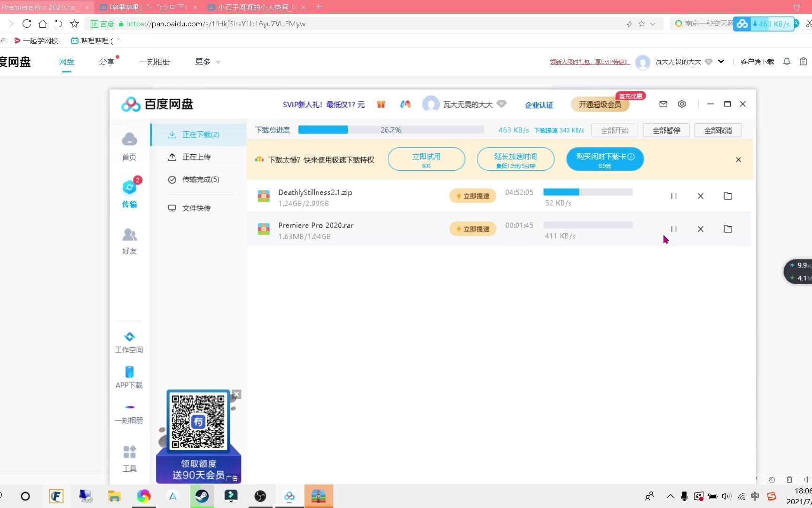812x508 pixels.
Task: Open the 文件快传 tab
Action: click(x=199, y=208)
